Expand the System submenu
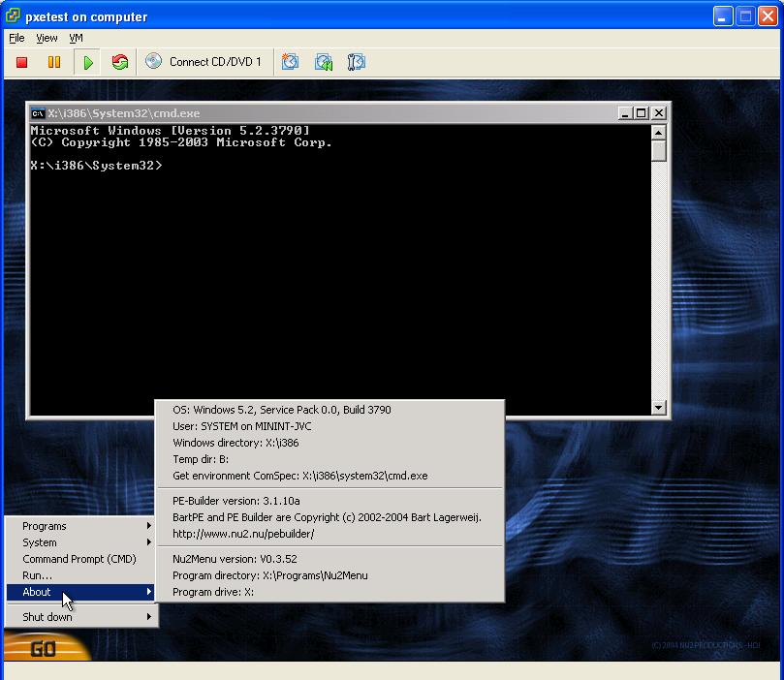The width and height of the screenshot is (784, 680). tap(81, 542)
